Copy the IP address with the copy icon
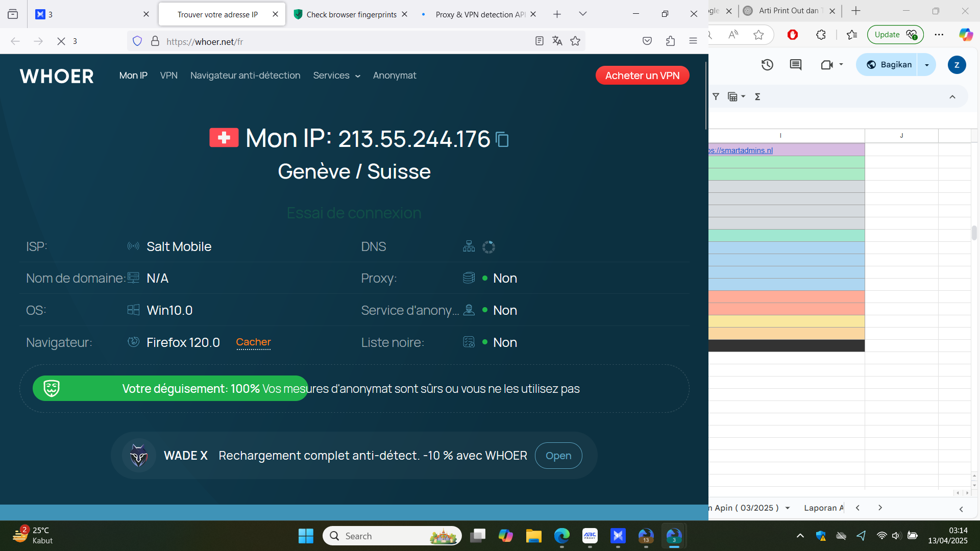Screen dimensions: 980x551 click(502, 139)
